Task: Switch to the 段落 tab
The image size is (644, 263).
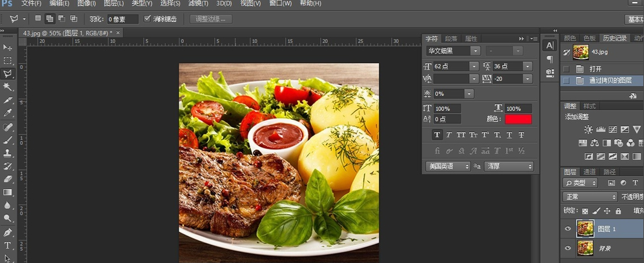Action: [x=451, y=39]
